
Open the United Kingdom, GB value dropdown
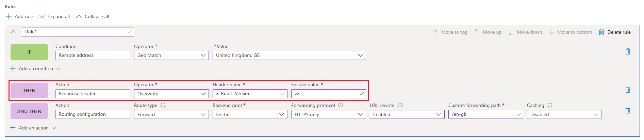click(289, 55)
